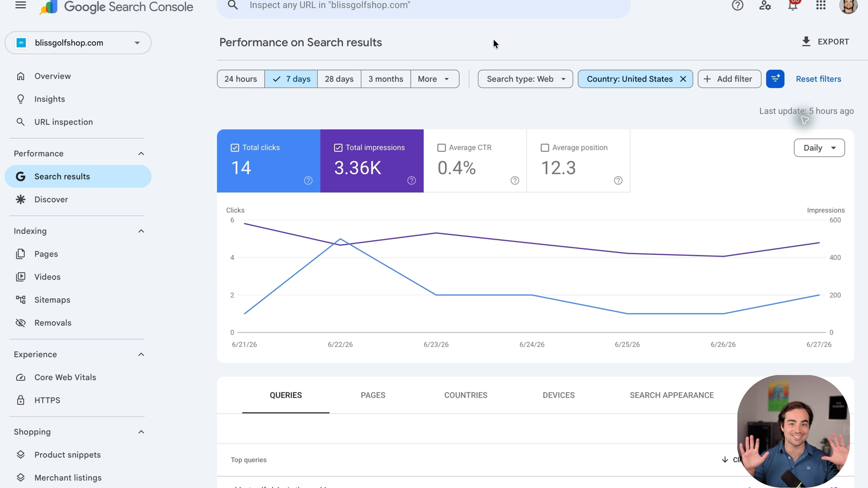Screen dimensions: 868x488
Task: Click the Pages document icon
Action: pyautogui.click(x=21, y=254)
